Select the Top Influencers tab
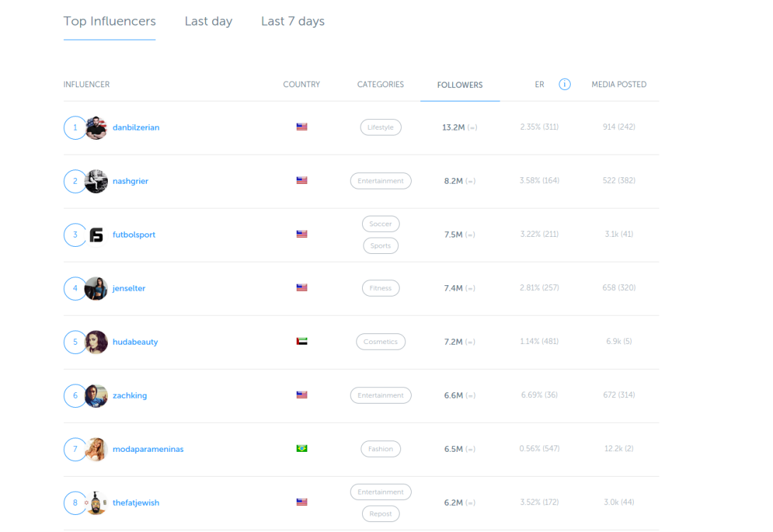The width and height of the screenshot is (773, 532). 109,21
